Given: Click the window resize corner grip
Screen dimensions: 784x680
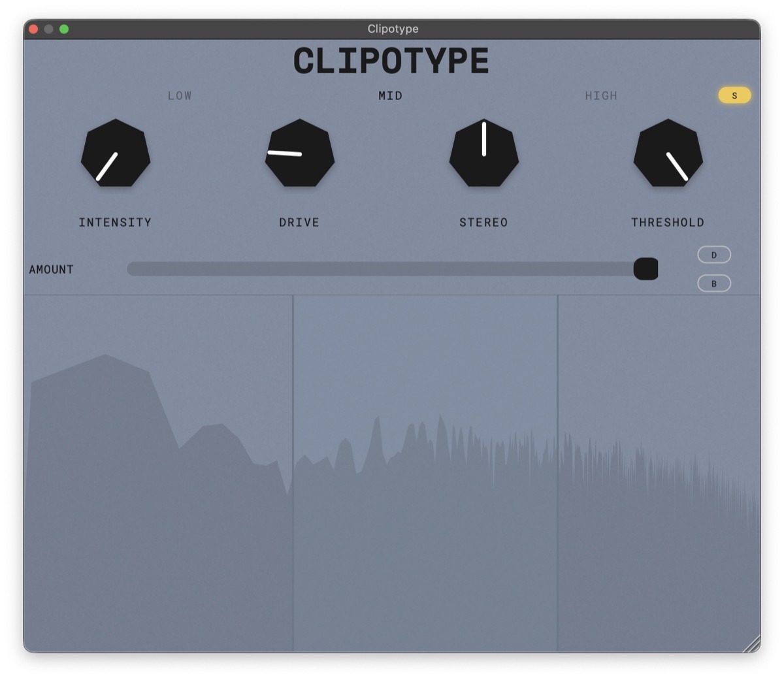Looking at the screenshot, I should (752, 644).
